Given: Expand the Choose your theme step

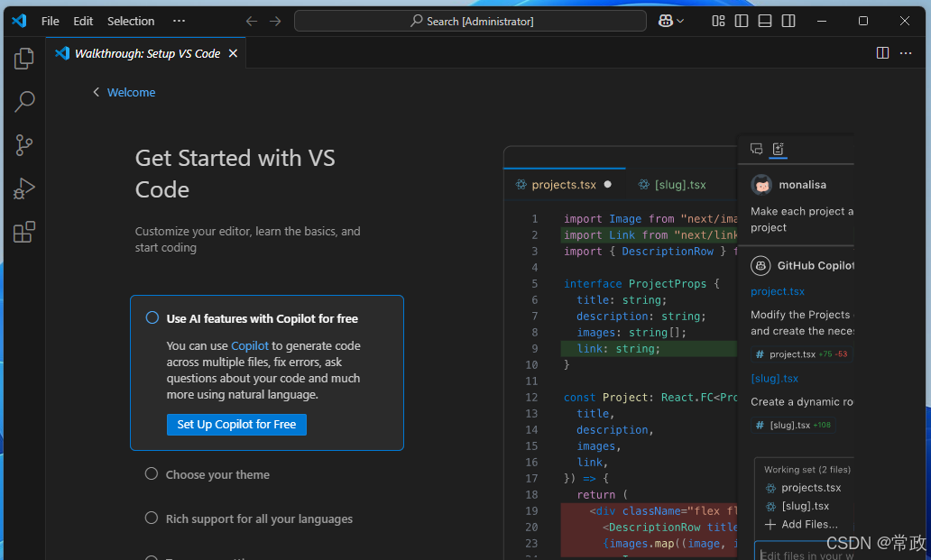Looking at the screenshot, I should (x=217, y=474).
